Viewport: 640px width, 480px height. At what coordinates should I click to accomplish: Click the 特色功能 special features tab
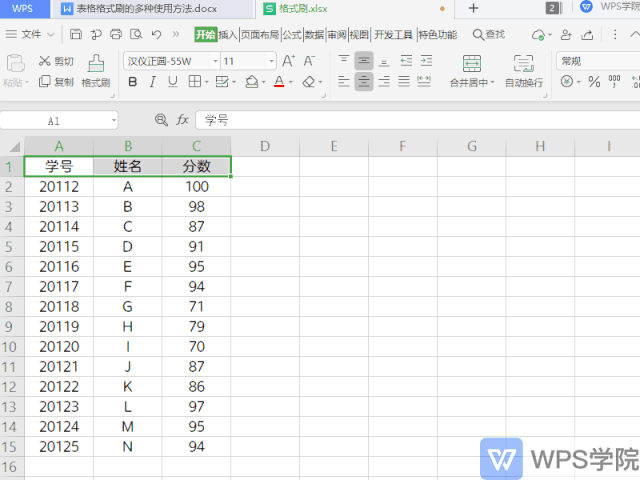pyautogui.click(x=438, y=35)
